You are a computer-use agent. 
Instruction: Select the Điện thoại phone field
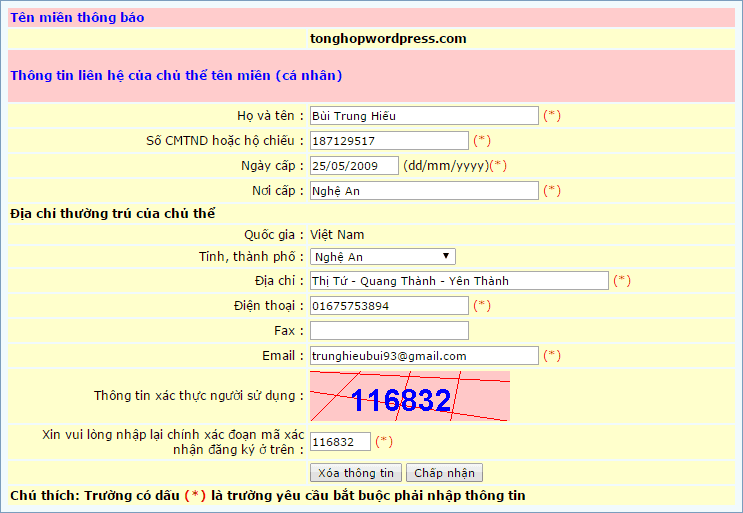pyautogui.click(x=388, y=306)
